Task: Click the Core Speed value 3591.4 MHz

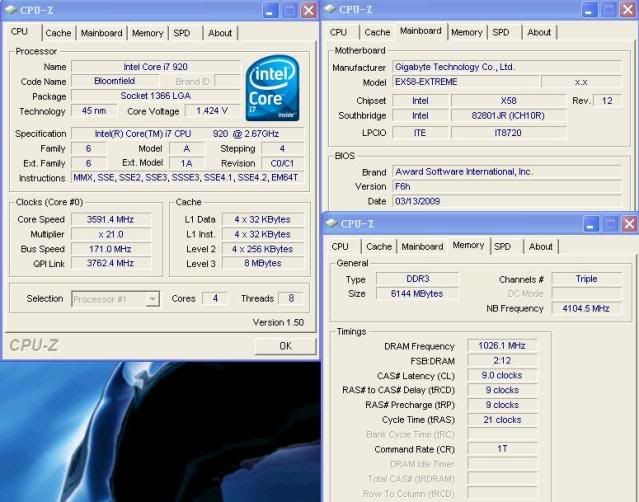Action: pyautogui.click(x=110, y=219)
